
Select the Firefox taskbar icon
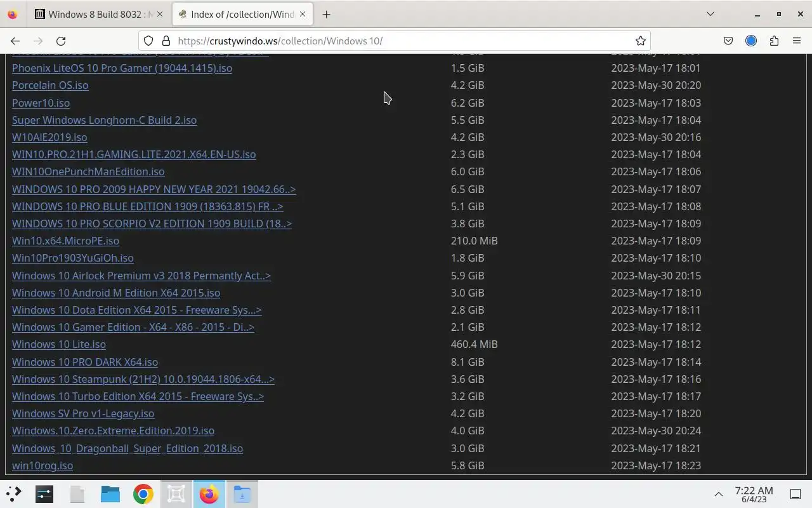pos(209,494)
